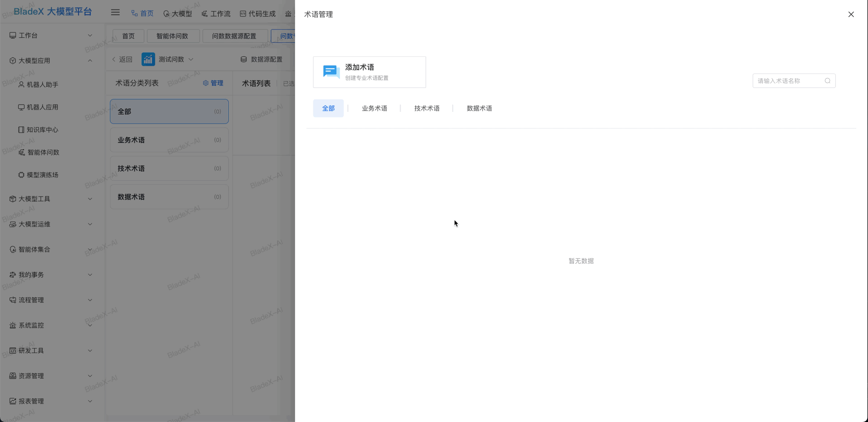Click the 智能体问数 sidebar icon
Viewport: 868px width, 422px height.
(21, 152)
